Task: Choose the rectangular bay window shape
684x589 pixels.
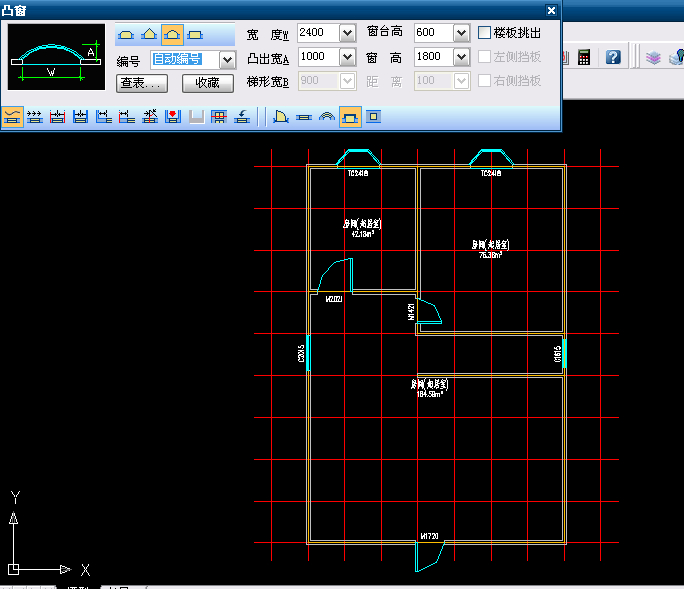Action: [194, 35]
